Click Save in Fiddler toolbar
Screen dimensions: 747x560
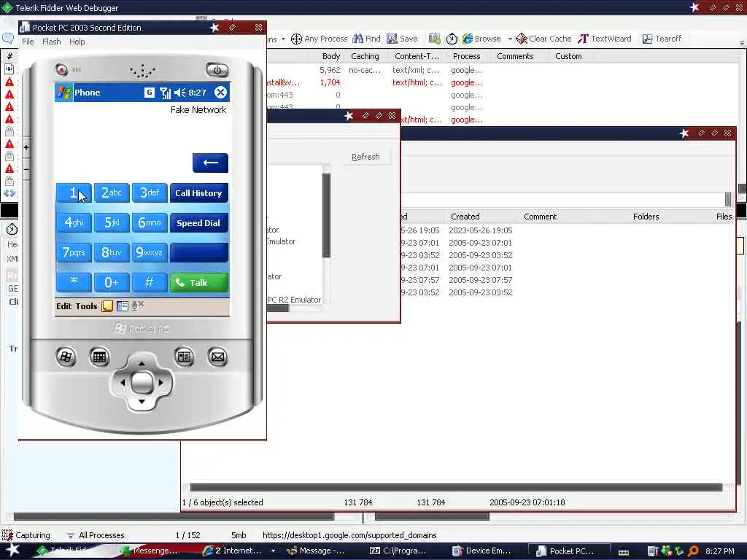402,39
